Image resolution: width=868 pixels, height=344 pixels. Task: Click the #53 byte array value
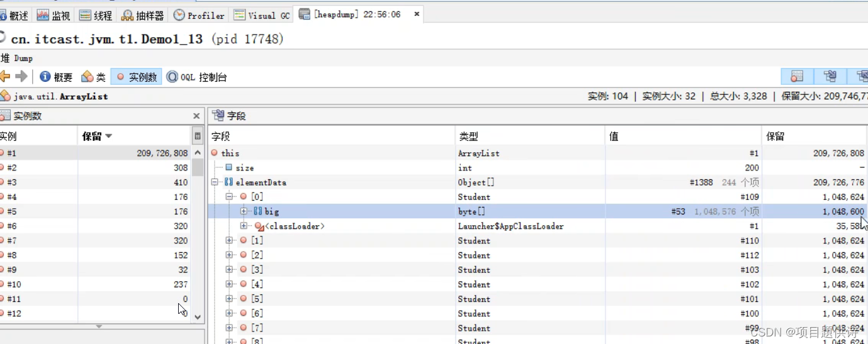tap(678, 211)
